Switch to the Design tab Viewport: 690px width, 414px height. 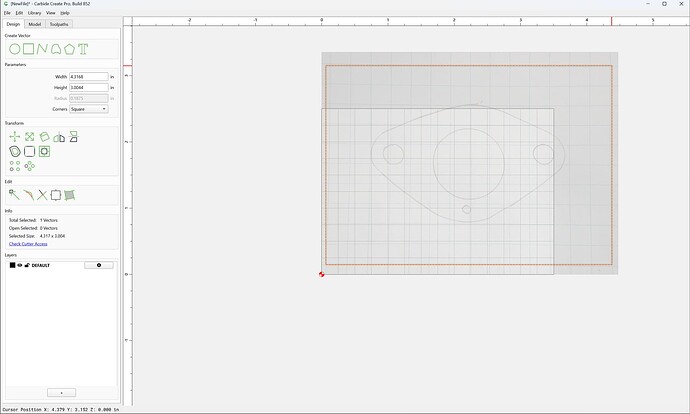(x=13, y=24)
